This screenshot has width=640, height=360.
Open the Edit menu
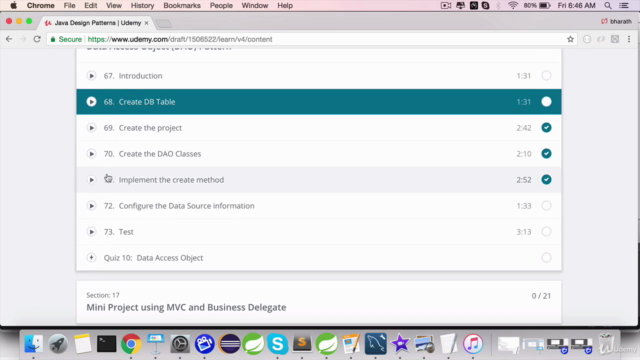(91, 6)
